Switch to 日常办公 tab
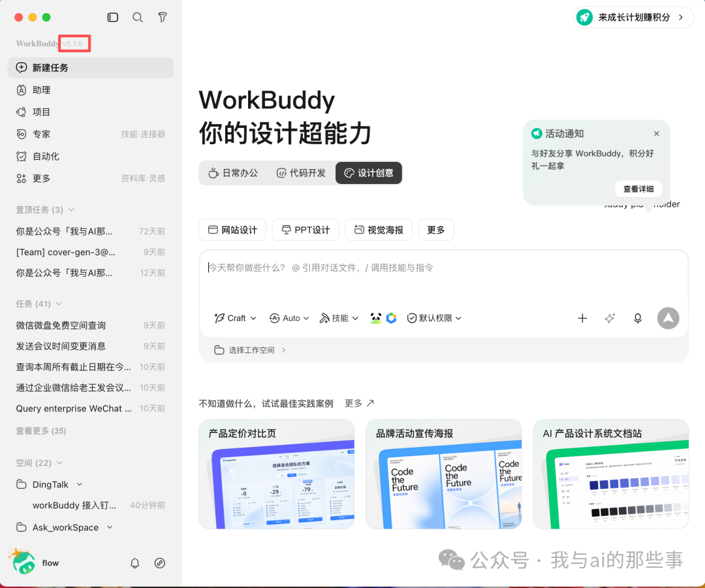Viewport: 705px width, 588px height. (x=233, y=173)
